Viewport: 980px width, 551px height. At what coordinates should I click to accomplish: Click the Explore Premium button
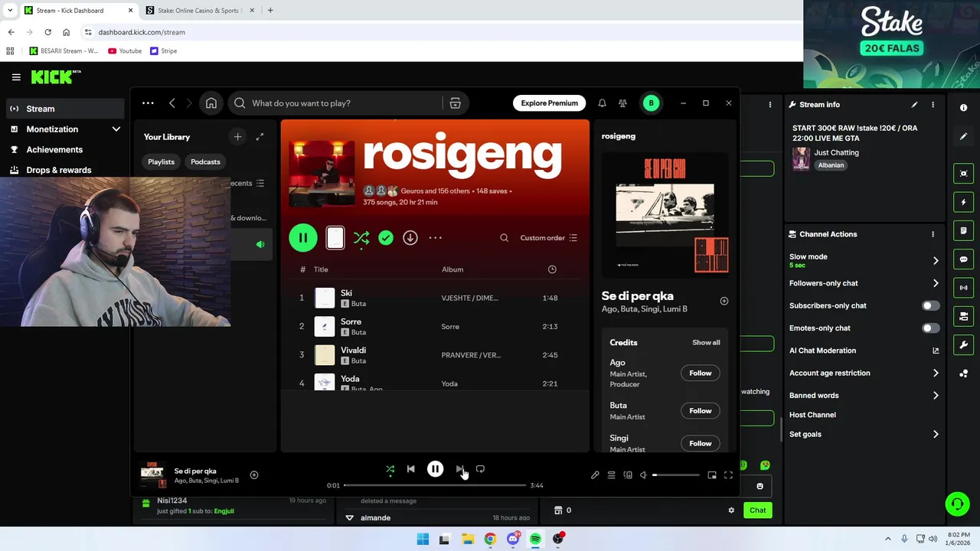(549, 103)
